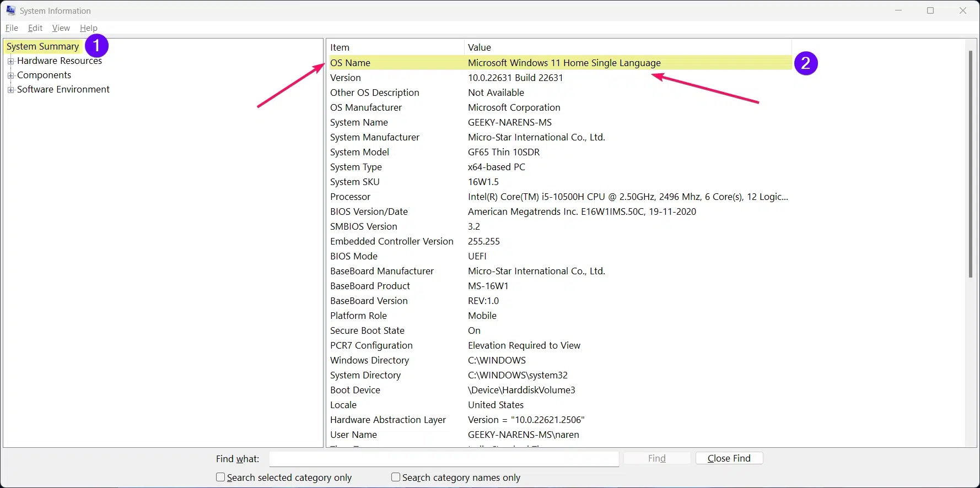Select the Boot Device row
This screenshot has width=980, height=488.
click(560, 390)
